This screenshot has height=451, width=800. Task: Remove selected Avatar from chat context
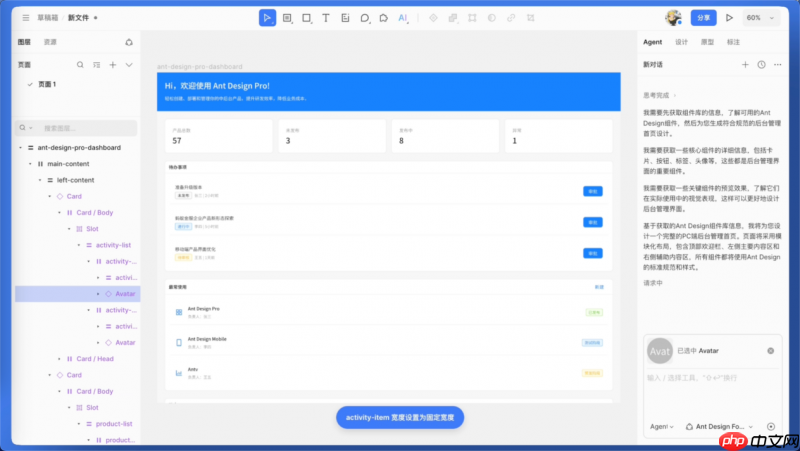point(770,351)
